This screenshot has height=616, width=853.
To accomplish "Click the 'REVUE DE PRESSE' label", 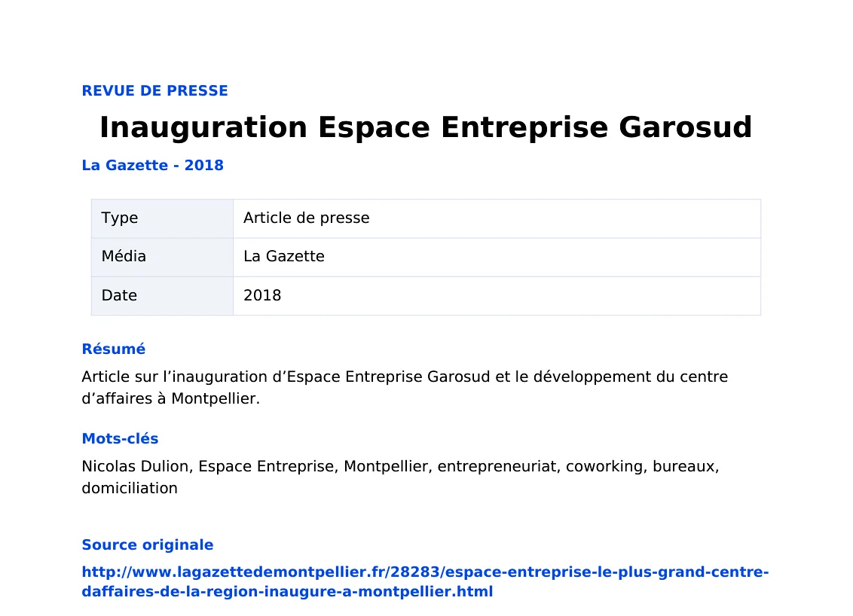I will click(x=155, y=91).
